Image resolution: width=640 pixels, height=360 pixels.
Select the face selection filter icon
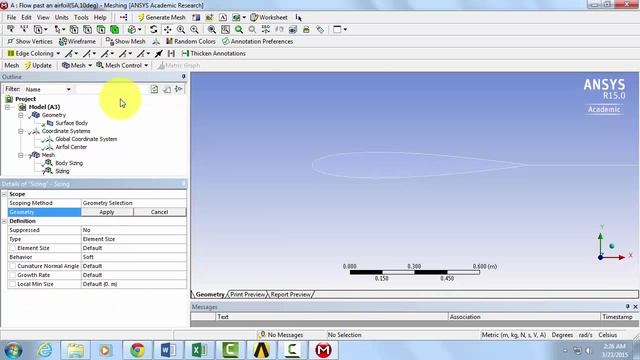point(101,29)
